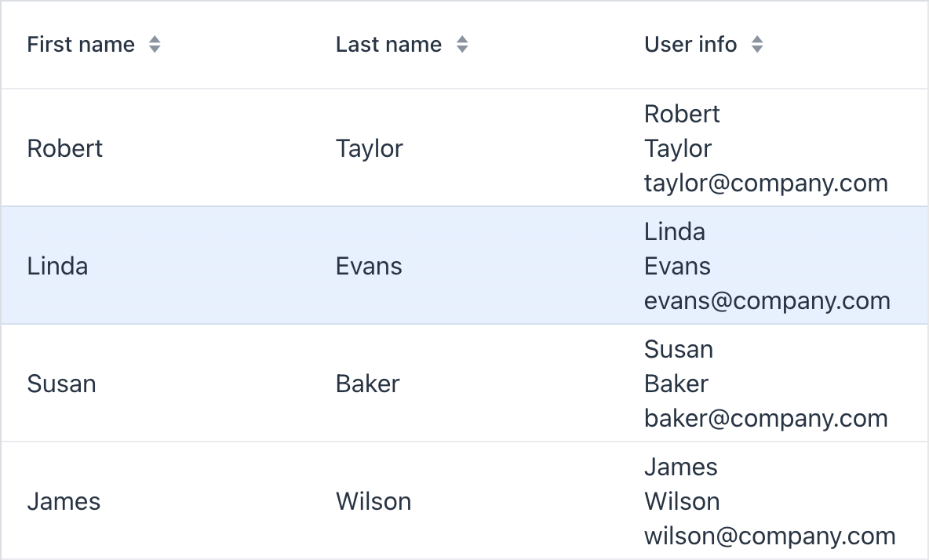Sort by Last name column header
Screen dimensions: 929x560
click(x=388, y=45)
